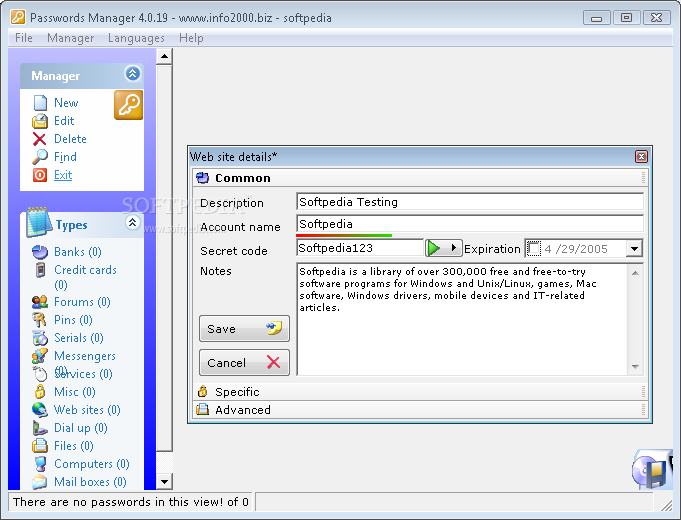Open the Manager menu
The width and height of the screenshot is (681, 520).
coord(70,38)
